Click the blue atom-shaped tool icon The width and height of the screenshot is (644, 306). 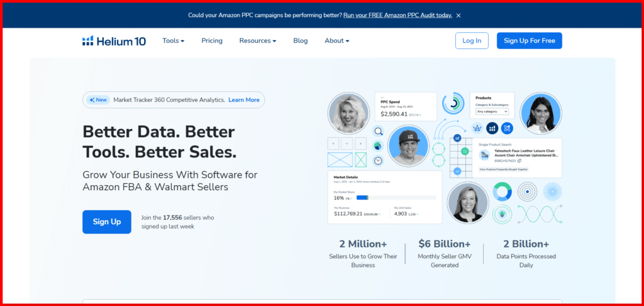pos(508,128)
